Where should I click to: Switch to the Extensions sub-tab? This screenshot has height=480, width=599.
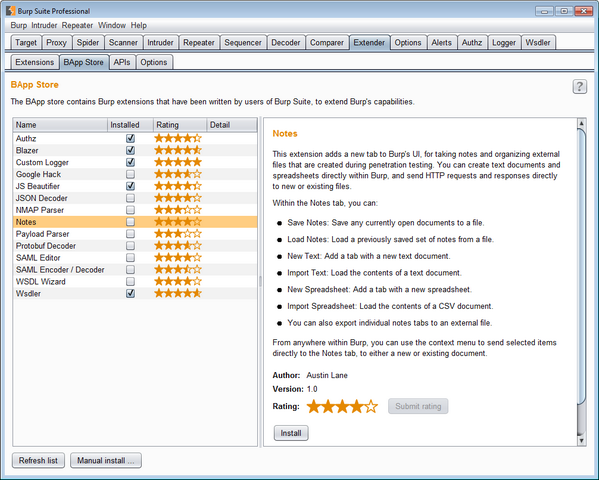(x=34, y=62)
